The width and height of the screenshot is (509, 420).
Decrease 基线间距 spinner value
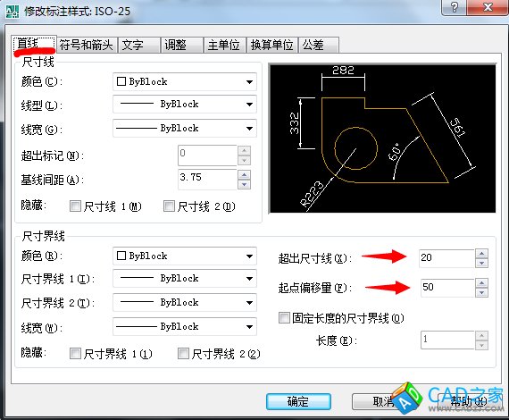point(244,184)
